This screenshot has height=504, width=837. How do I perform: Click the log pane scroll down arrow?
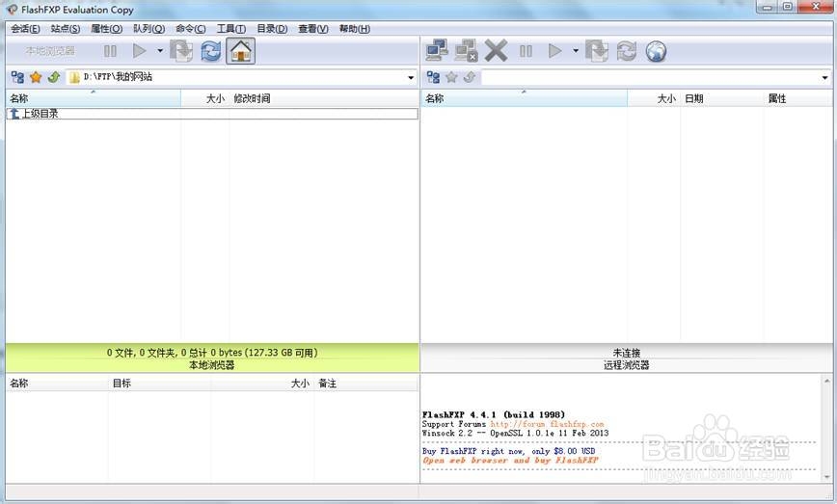[x=826, y=476]
